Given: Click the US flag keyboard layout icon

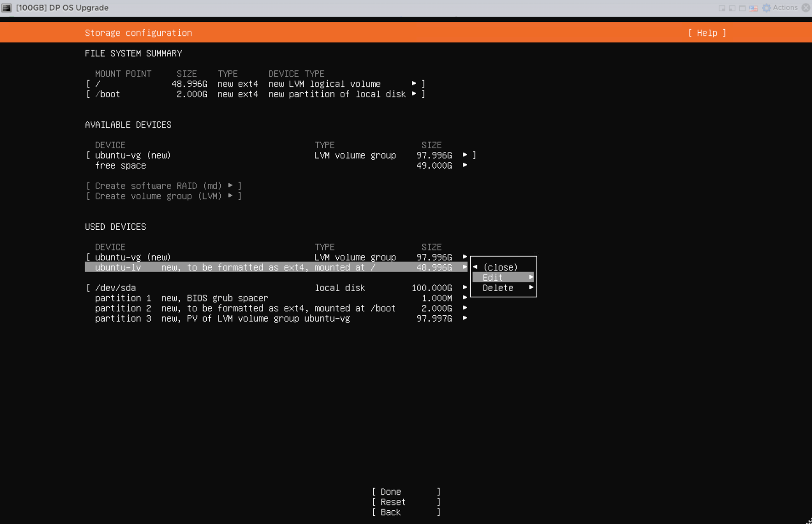Looking at the screenshot, I should [x=754, y=8].
